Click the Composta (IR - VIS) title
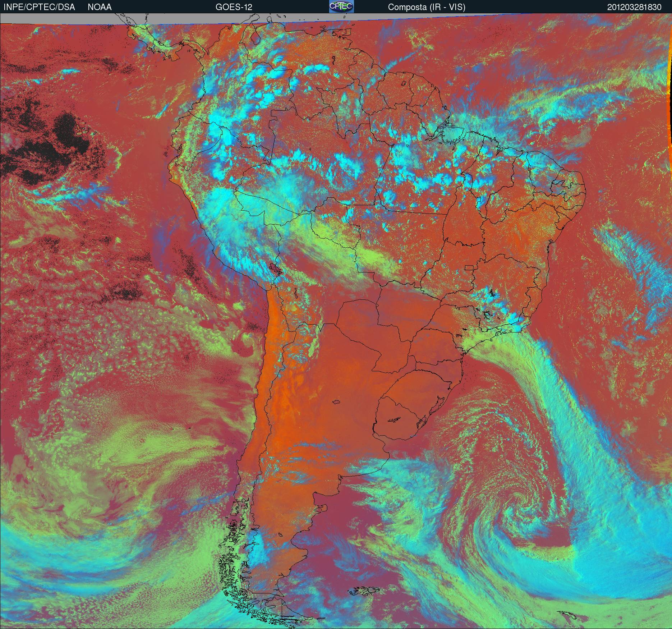 click(x=427, y=7)
